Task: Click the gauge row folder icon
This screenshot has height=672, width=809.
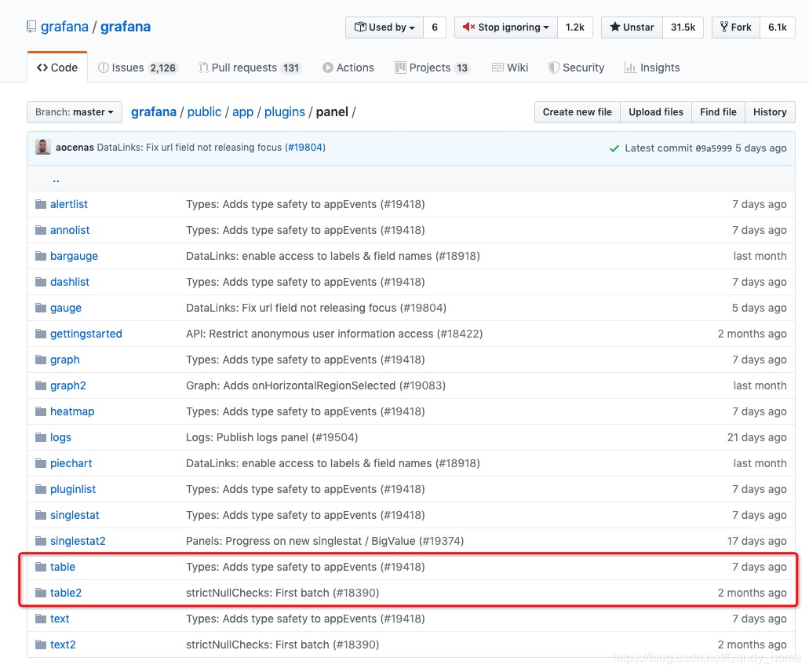Action: coord(41,308)
